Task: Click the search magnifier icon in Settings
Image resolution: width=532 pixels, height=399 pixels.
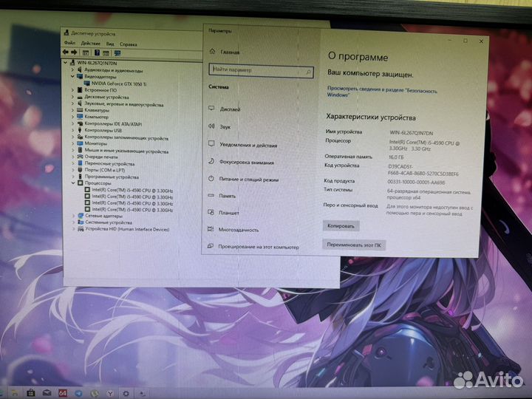Action: (308, 72)
